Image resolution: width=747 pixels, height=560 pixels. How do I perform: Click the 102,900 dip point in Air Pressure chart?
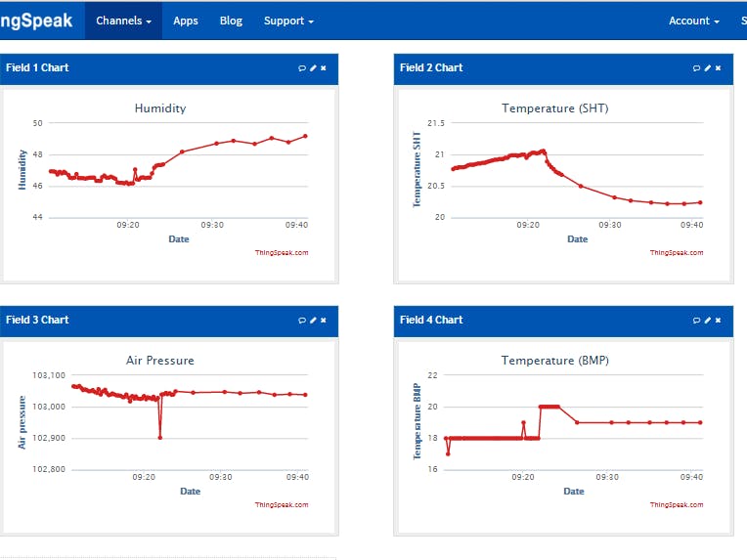tap(160, 438)
